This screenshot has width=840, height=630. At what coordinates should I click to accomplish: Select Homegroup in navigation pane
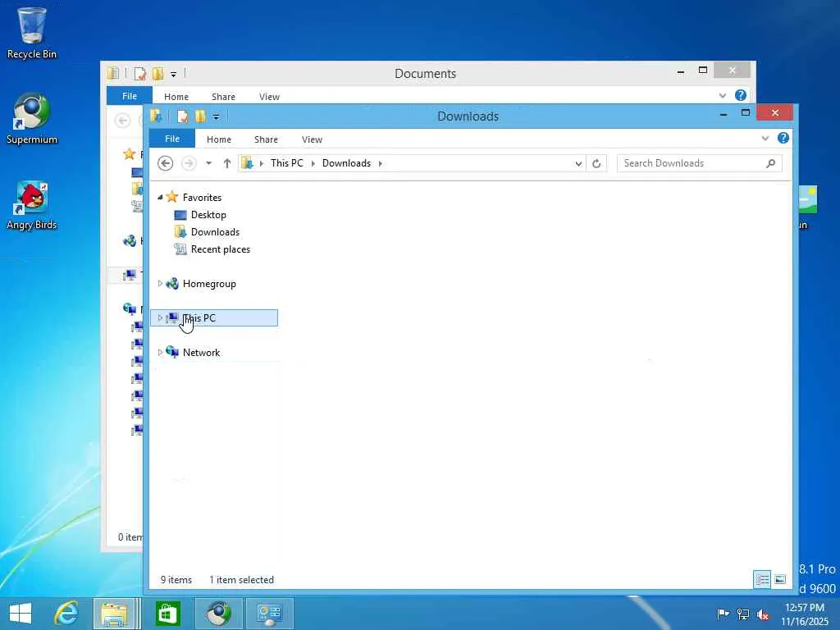pyautogui.click(x=209, y=283)
